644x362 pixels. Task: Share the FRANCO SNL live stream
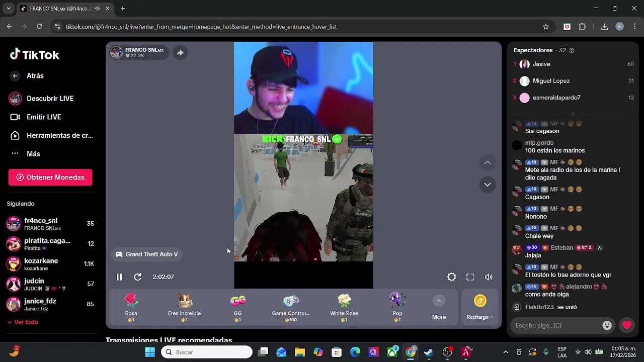180,52
